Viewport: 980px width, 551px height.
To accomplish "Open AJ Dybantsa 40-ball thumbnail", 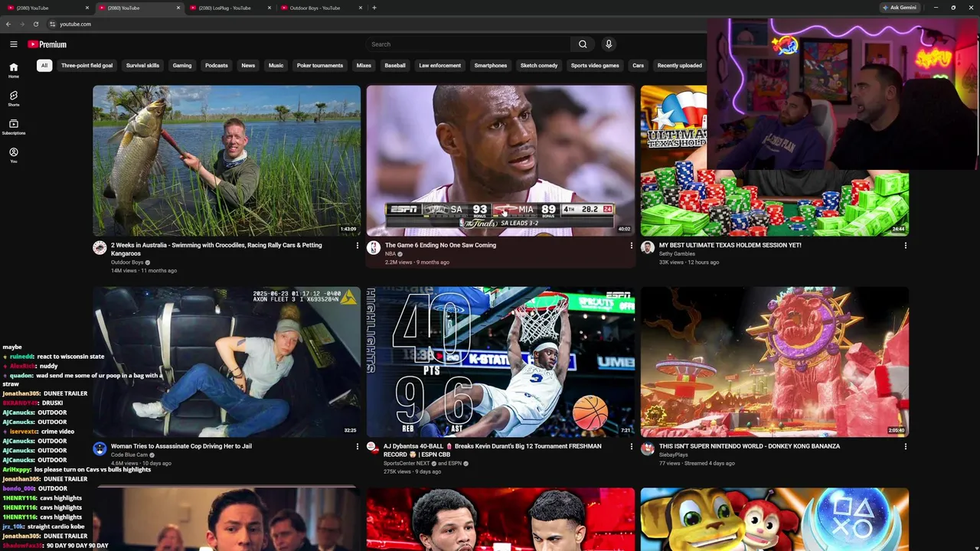I will tap(501, 362).
